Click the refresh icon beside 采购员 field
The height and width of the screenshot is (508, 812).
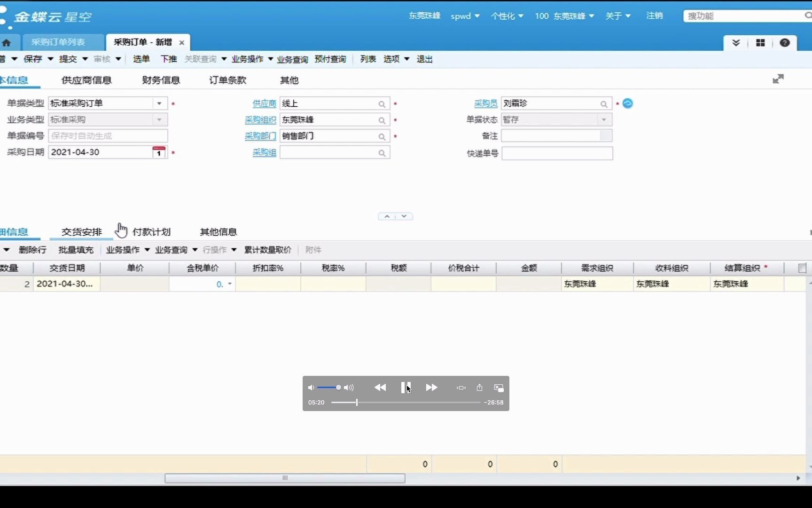[x=627, y=103]
